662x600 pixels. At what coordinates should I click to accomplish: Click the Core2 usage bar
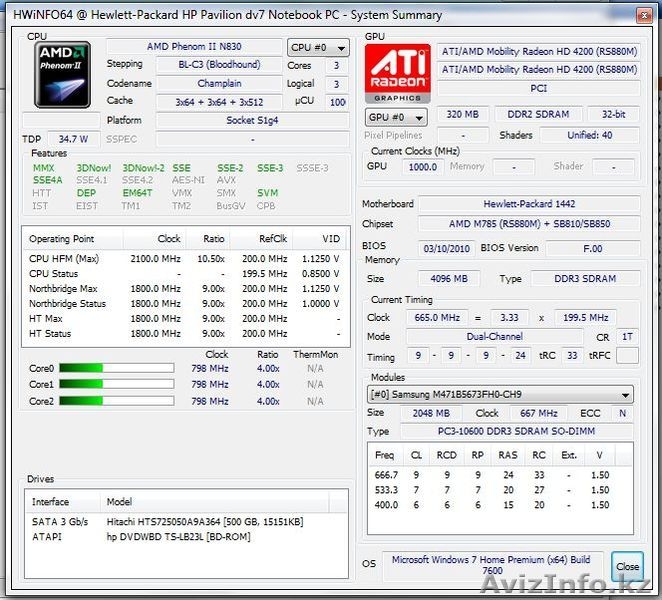[117, 401]
